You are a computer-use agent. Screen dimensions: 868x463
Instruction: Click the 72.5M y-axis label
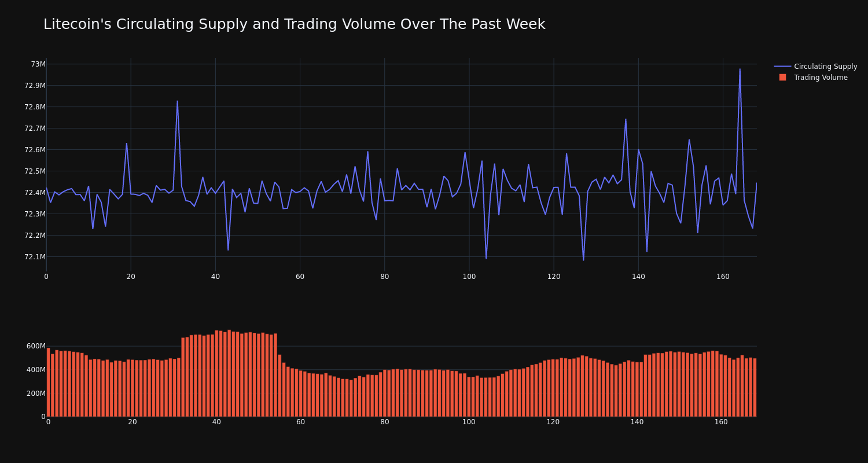pyautogui.click(x=35, y=171)
